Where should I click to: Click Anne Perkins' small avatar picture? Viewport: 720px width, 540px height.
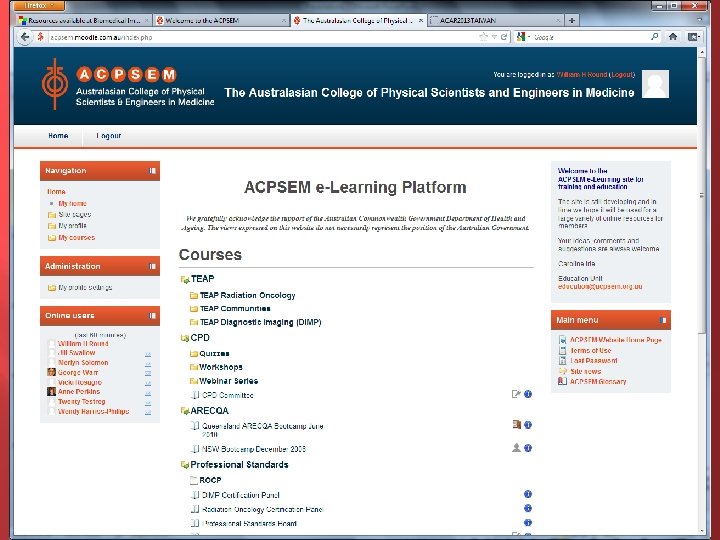[x=51, y=391]
